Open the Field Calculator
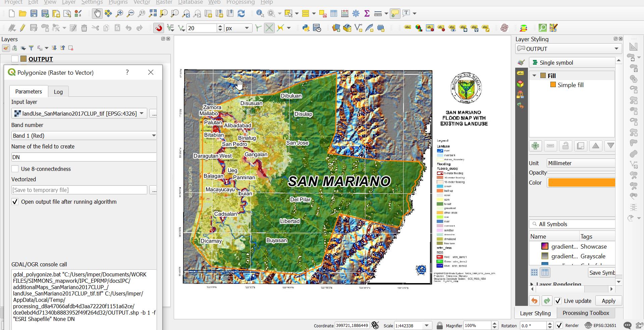This screenshot has width=644, height=330. [x=344, y=14]
